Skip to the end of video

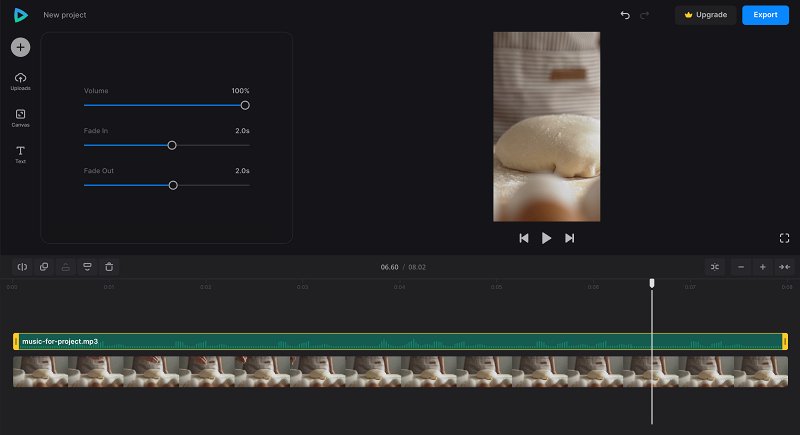(x=569, y=238)
